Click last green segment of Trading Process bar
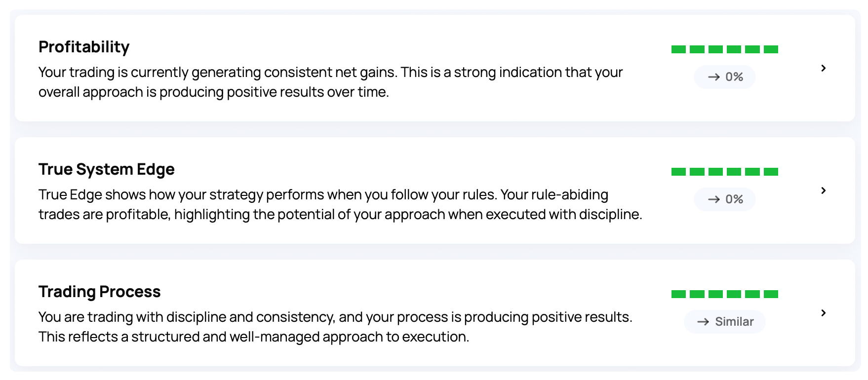 (x=771, y=294)
